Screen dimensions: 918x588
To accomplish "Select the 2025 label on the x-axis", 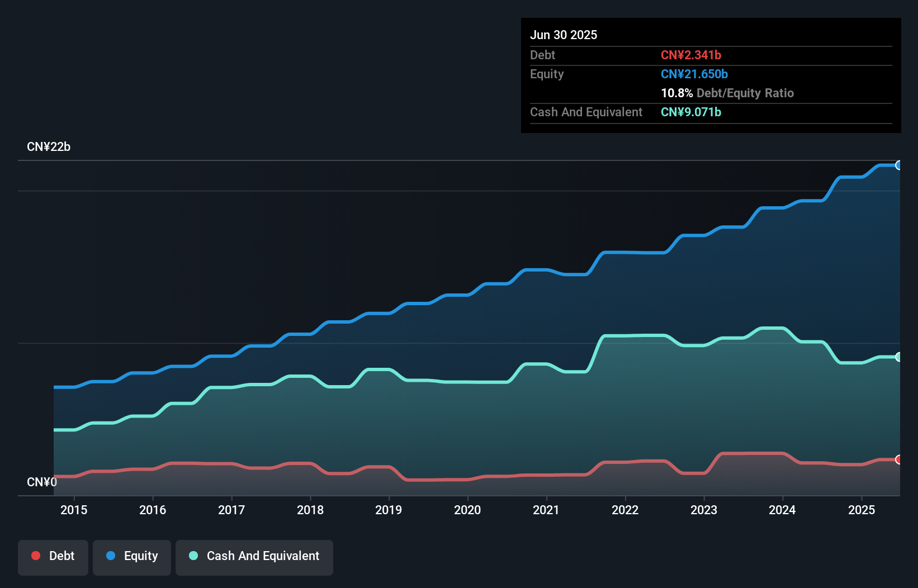I will click(862, 510).
